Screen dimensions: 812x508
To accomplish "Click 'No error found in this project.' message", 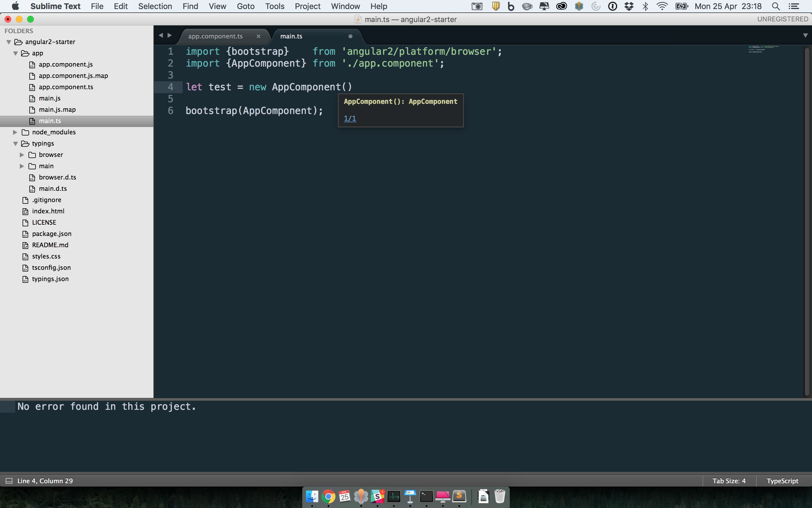I will click(x=106, y=406).
